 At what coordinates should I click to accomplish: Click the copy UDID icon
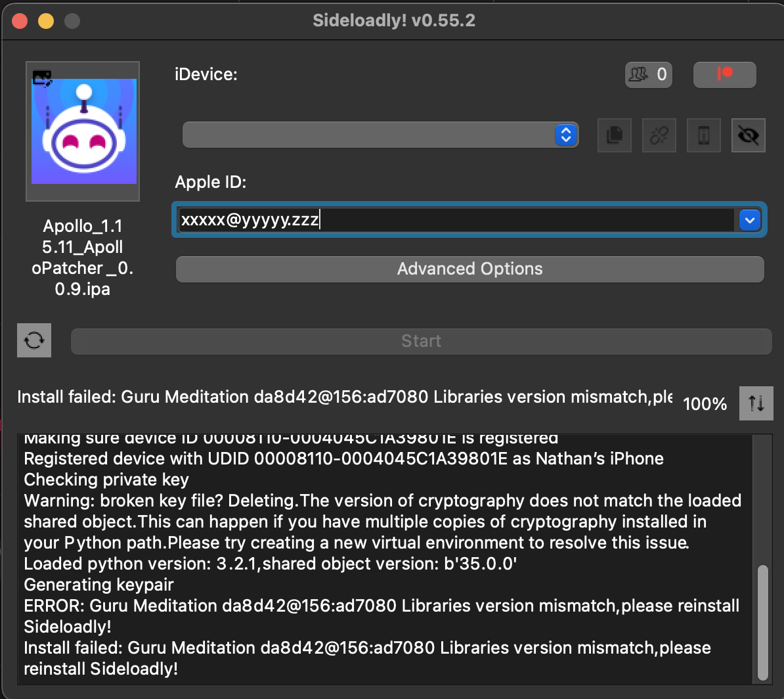coord(615,135)
